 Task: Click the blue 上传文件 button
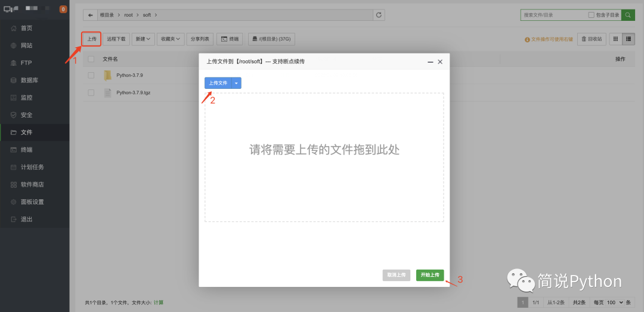218,83
